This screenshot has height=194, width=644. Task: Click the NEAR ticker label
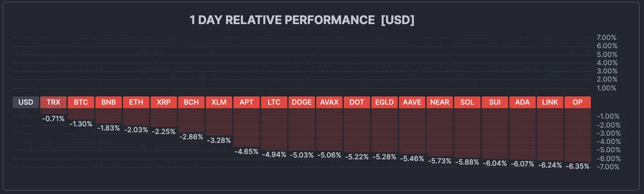point(440,102)
